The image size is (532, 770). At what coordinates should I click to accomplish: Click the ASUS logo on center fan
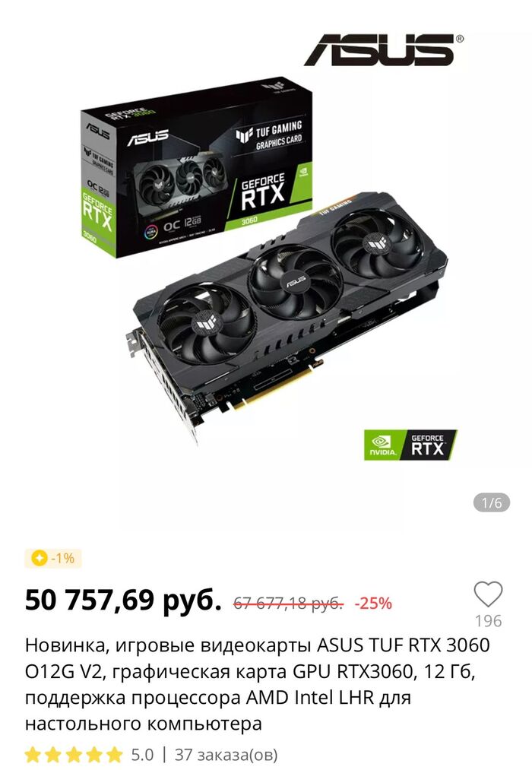296,281
